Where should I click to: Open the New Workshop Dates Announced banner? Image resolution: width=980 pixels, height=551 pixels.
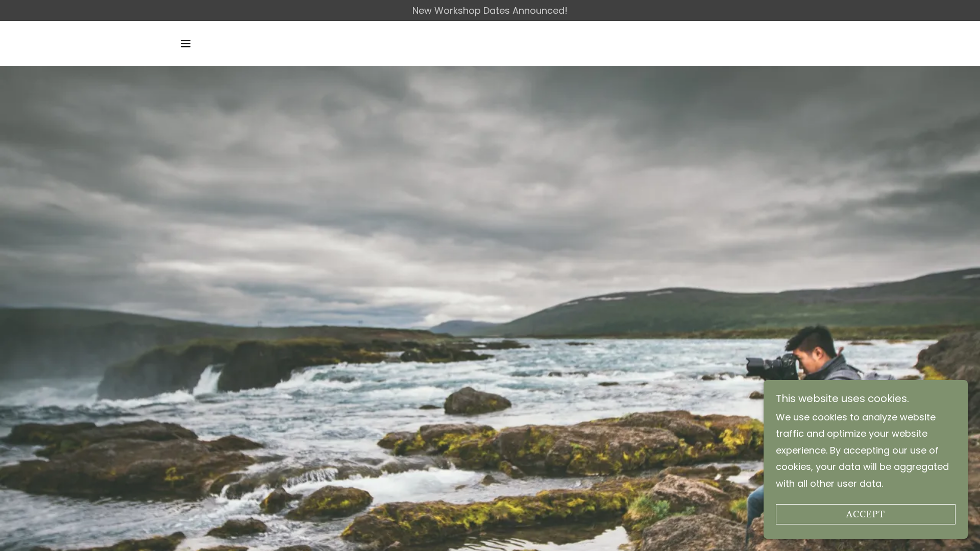[490, 10]
